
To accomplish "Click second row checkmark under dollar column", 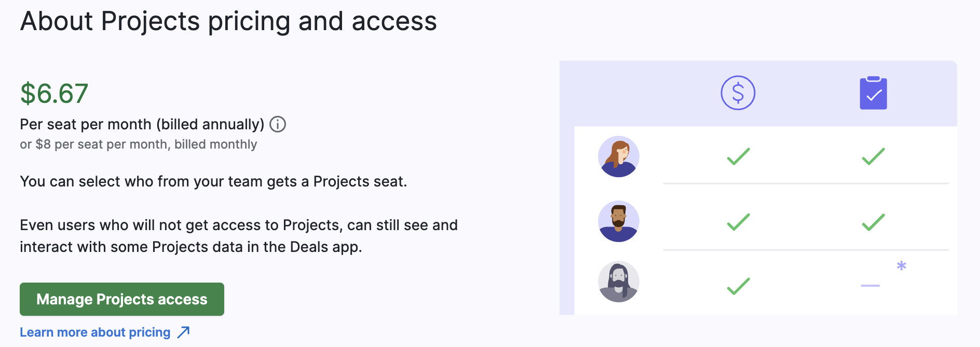I will (738, 222).
